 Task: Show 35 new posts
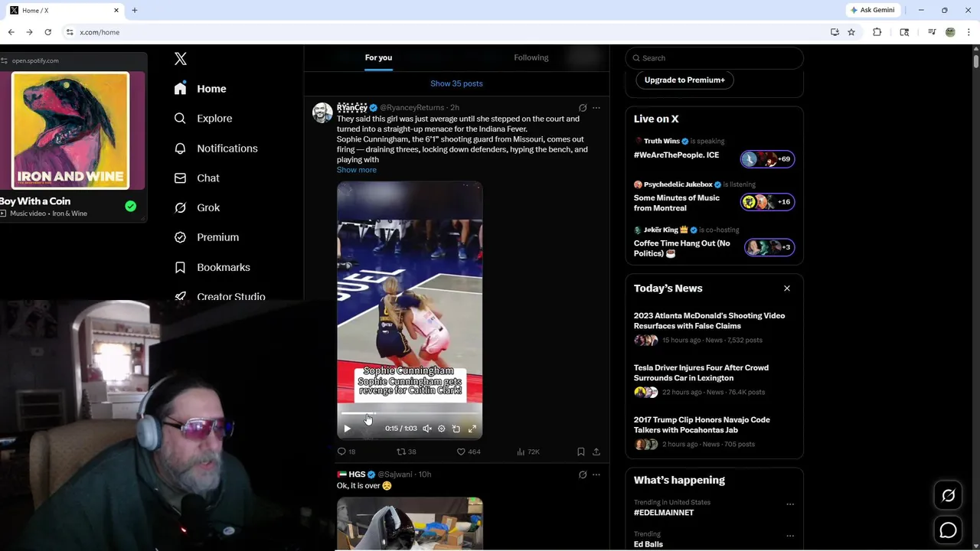click(456, 83)
